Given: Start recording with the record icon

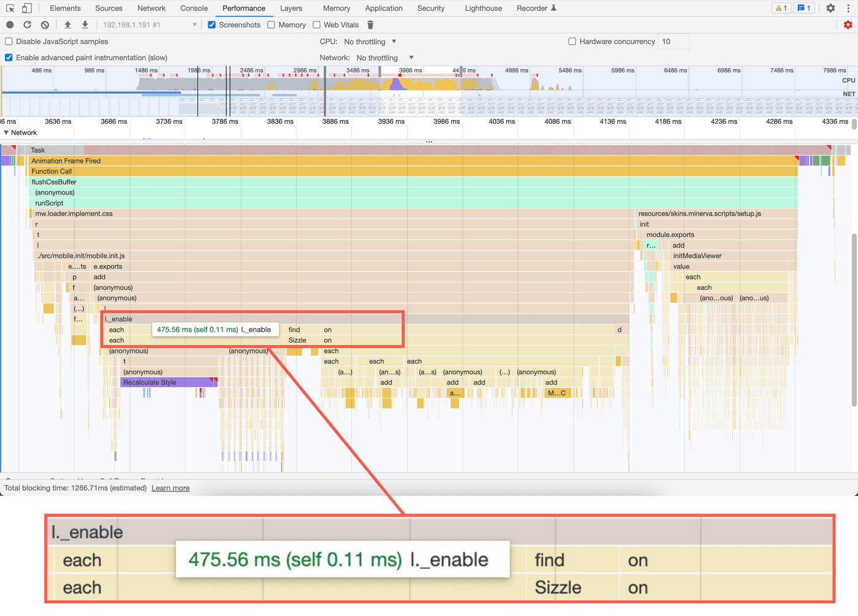Looking at the screenshot, I should [x=10, y=25].
